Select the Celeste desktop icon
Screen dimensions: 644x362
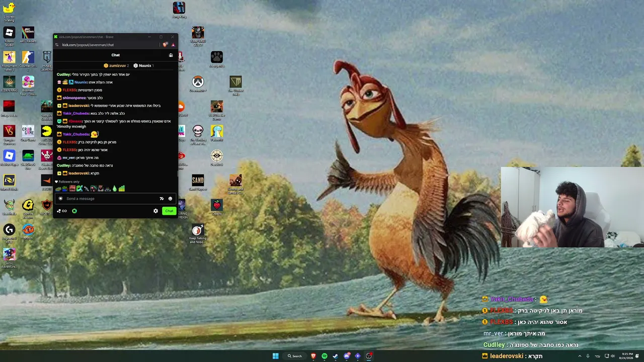(x=217, y=207)
